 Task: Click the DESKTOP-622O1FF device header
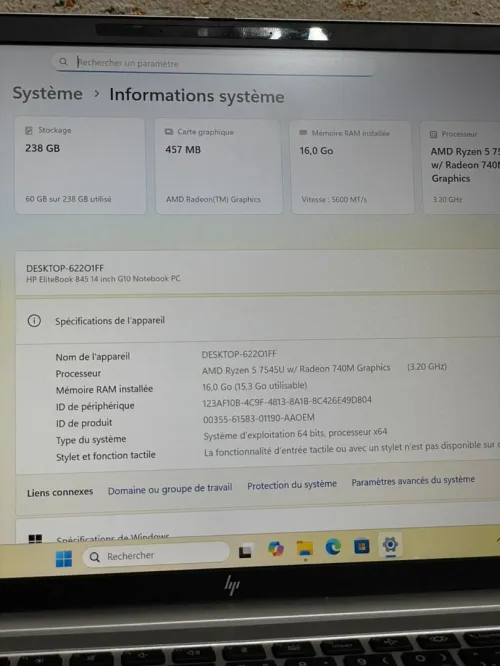coord(257,272)
